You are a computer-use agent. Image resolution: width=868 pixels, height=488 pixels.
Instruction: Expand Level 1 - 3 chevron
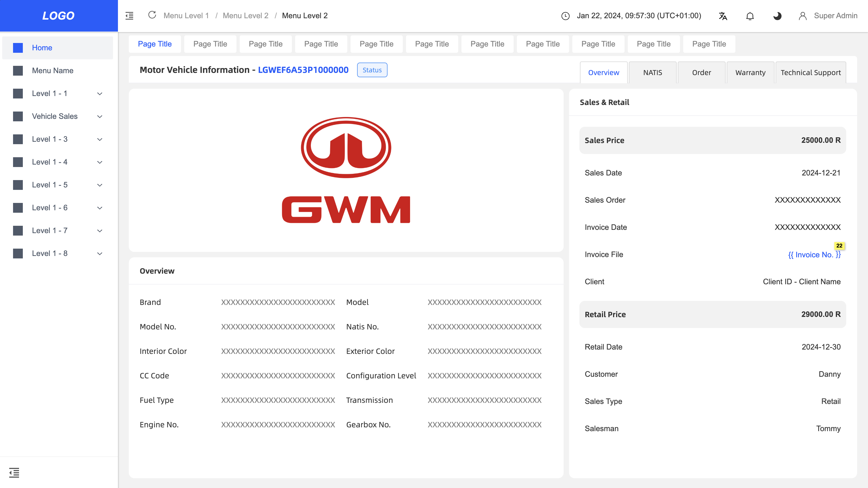click(100, 140)
